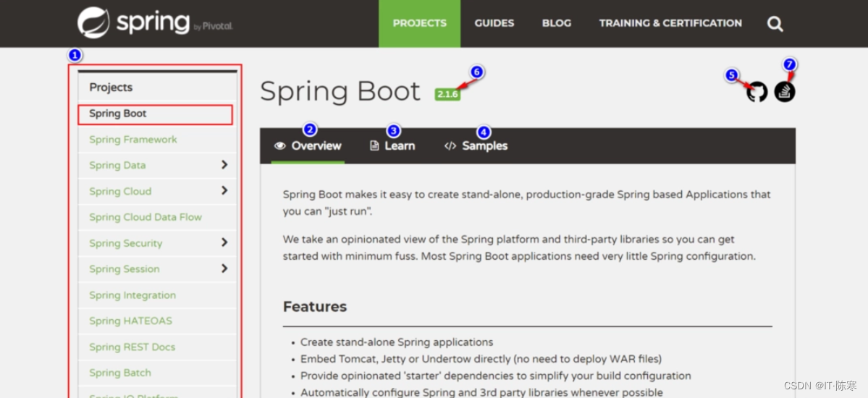Open Spring Session project link

coord(124,269)
